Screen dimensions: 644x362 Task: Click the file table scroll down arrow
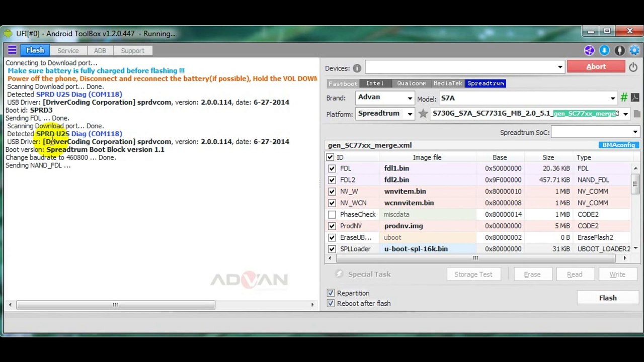pos(635,248)
